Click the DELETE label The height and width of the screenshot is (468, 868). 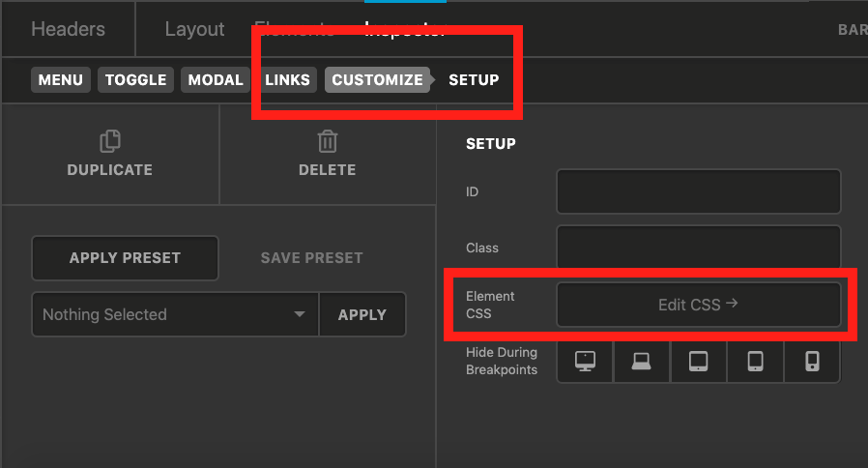(x=327, y=169)
